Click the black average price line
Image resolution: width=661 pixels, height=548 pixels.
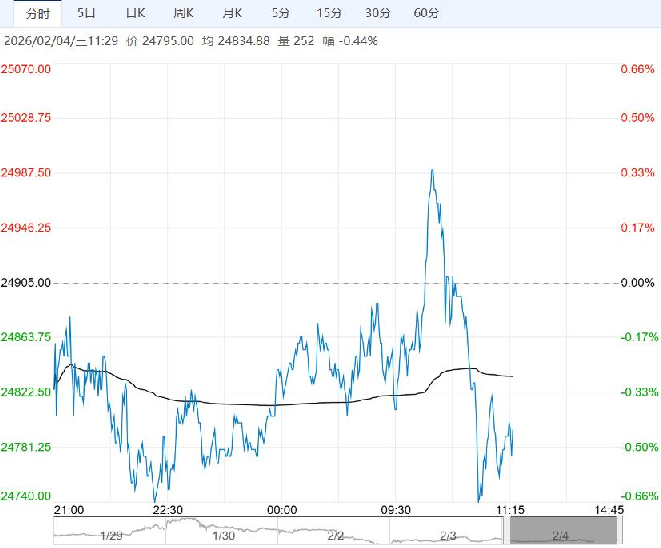(x=230, y=404)
